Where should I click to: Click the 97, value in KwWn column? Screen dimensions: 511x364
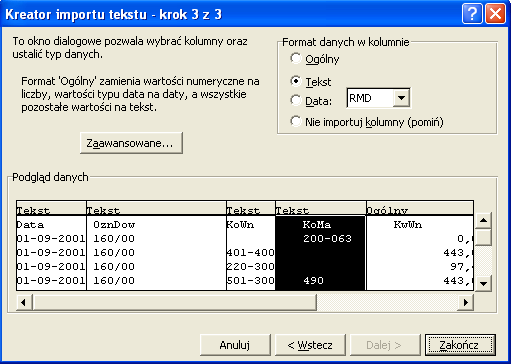point(461,267)
